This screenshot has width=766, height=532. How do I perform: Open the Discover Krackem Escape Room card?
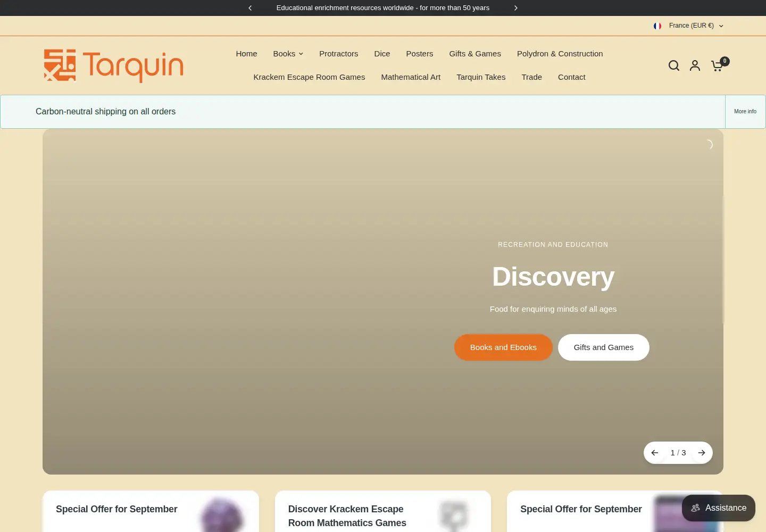(383, 511)
